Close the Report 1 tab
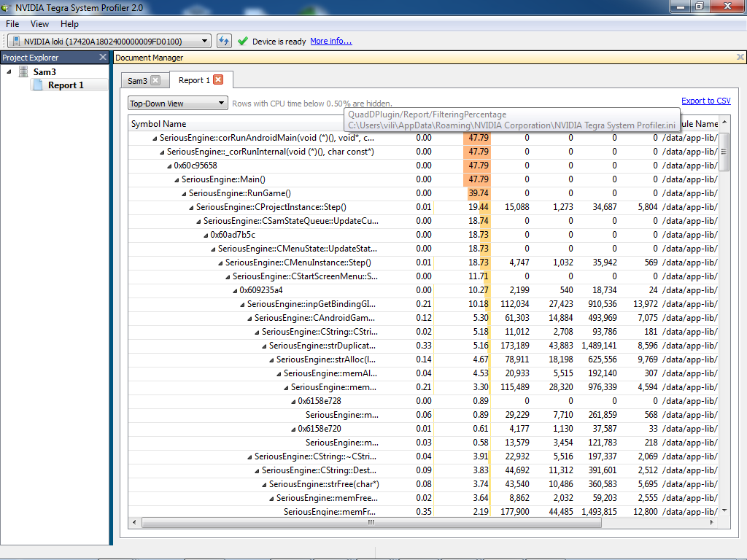The width and height of the screenshot is (747, 560). coord(218,79)
